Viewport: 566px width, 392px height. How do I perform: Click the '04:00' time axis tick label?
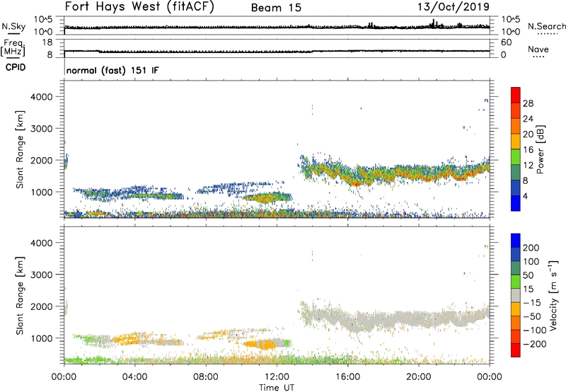tap(134, 377)
